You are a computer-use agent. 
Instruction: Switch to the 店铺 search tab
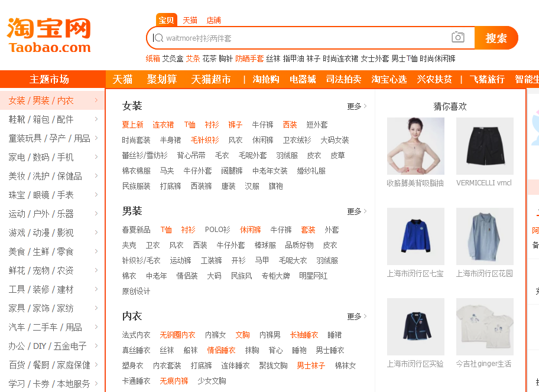tap(213, 20)
